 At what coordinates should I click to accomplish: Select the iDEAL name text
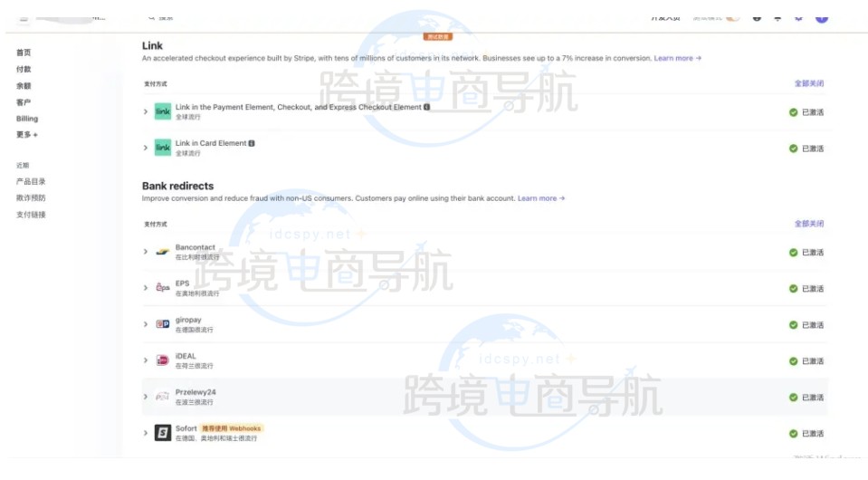tap(186, 356)
